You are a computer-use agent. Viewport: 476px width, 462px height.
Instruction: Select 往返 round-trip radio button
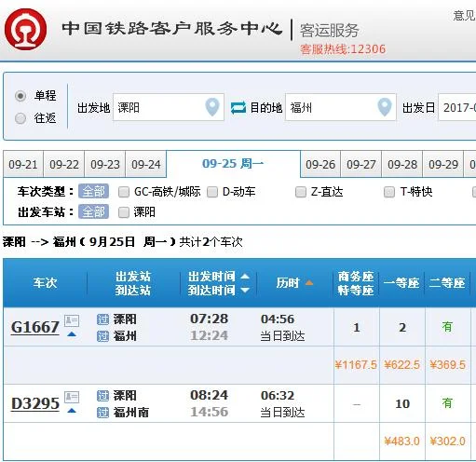pos(20,118)
